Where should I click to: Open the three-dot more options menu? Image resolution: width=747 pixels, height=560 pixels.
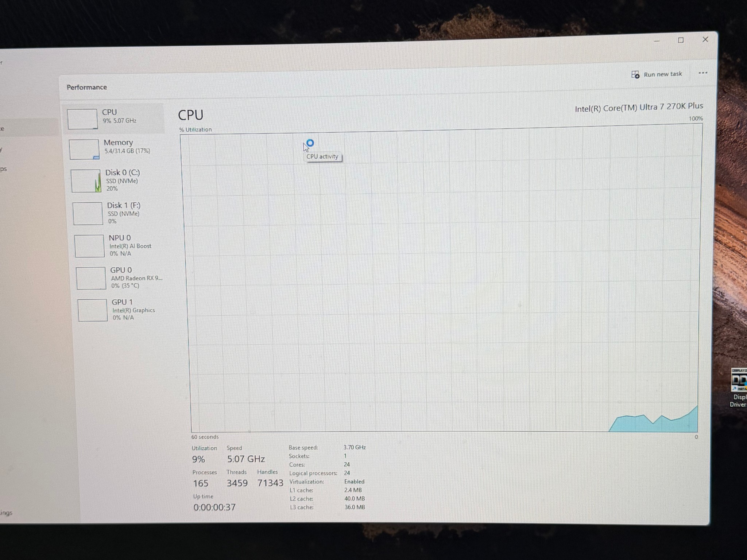pos(703,73)
